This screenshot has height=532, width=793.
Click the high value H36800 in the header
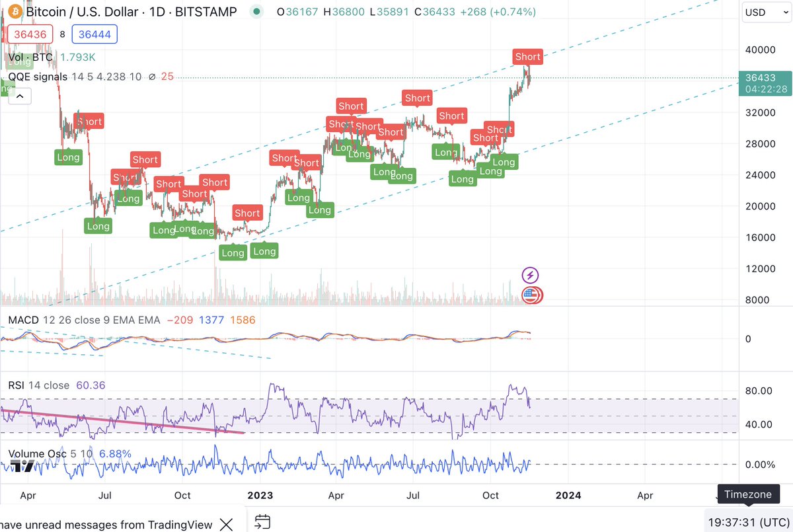[344, 12]
